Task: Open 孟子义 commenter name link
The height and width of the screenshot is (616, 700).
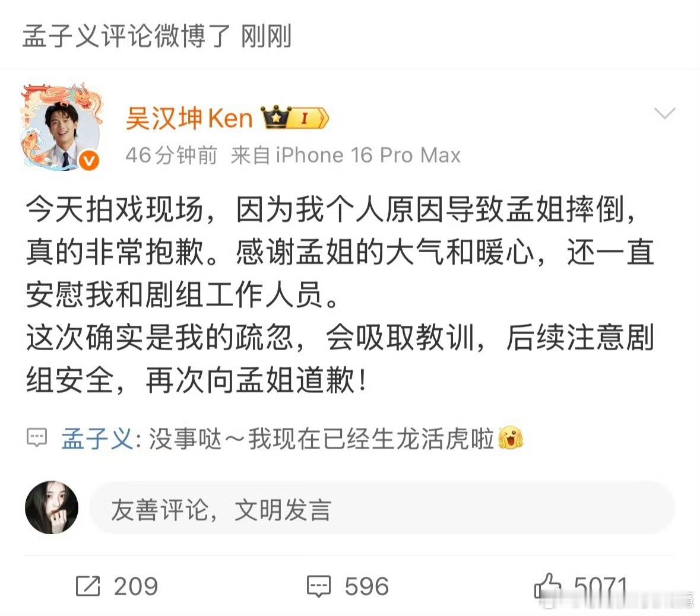Action: tap(97, 439)
